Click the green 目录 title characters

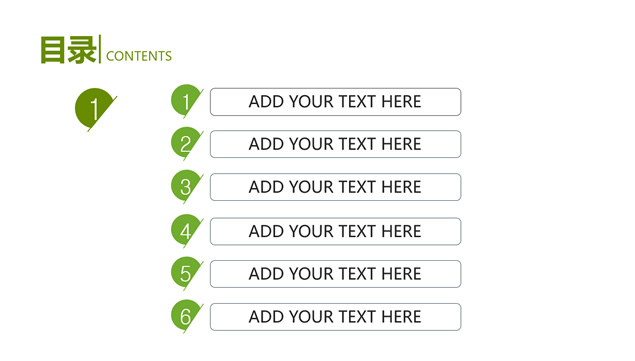(x=68, y=50)
